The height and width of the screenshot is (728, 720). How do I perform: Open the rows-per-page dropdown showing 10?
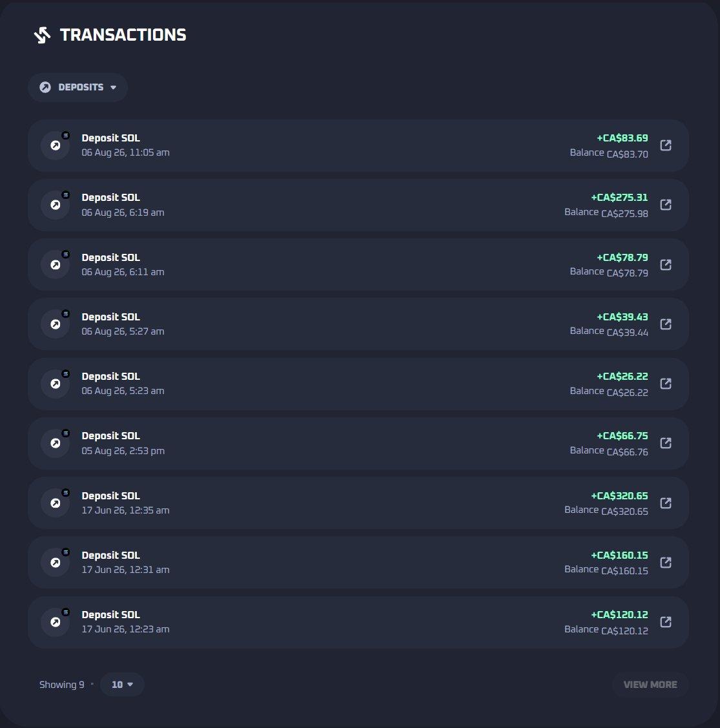122,684
